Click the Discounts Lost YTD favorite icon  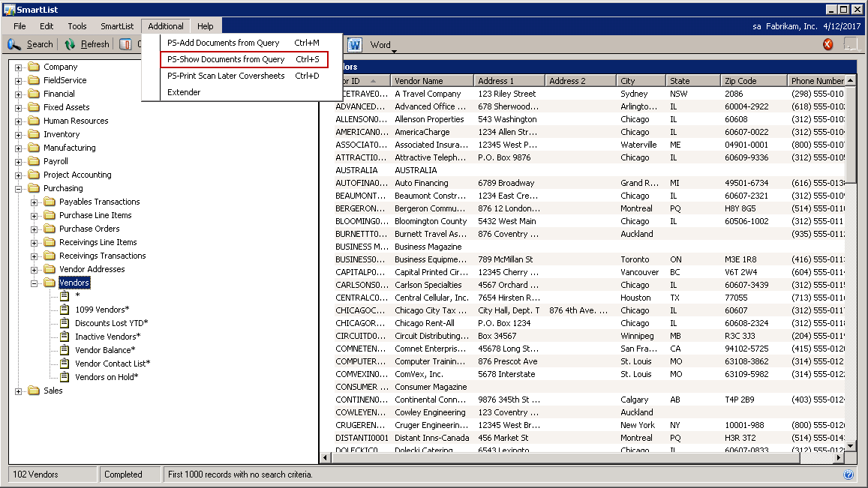(65, 323)
